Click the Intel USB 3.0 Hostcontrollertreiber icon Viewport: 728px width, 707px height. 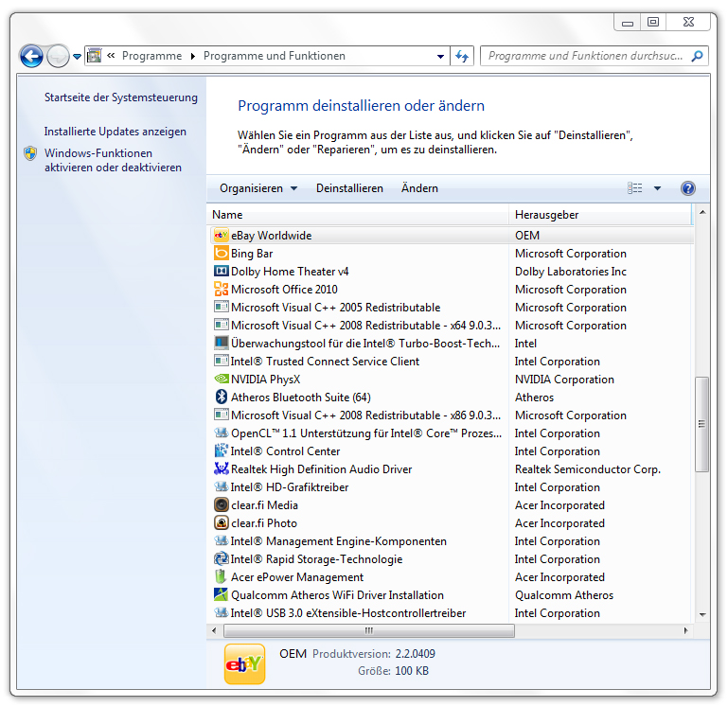[x=221, y=612]
